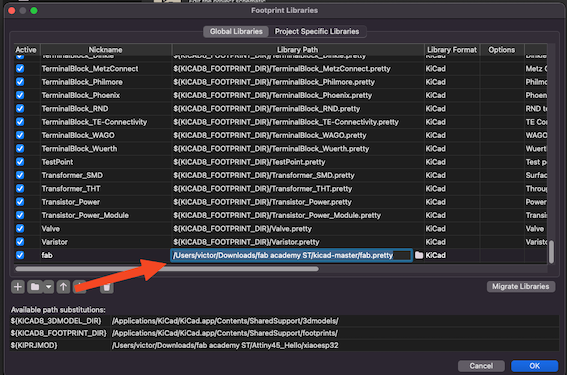Click KiCad format cell in the fab row
Image resolution: width=567 pixels, height=375 pixels.
click(452, 255)
